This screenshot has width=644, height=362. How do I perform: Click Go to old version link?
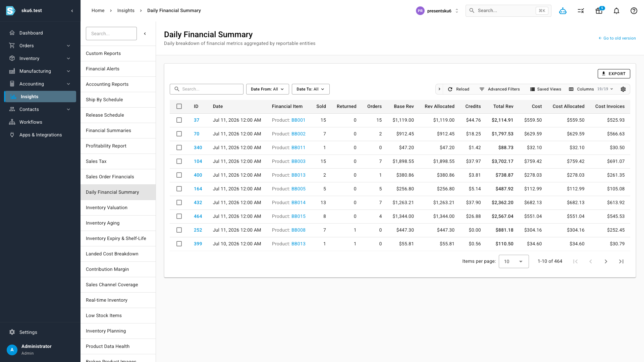point(617,38)
